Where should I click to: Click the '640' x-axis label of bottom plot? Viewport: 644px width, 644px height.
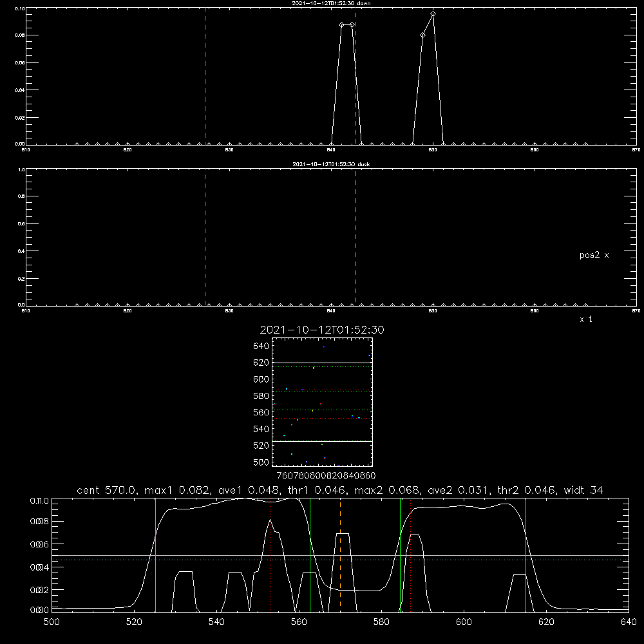pos(629,622)
